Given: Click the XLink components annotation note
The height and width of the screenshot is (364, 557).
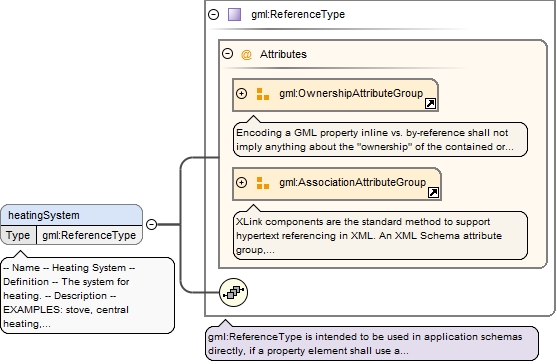Looking at the screenshot, I should point(380,235).
